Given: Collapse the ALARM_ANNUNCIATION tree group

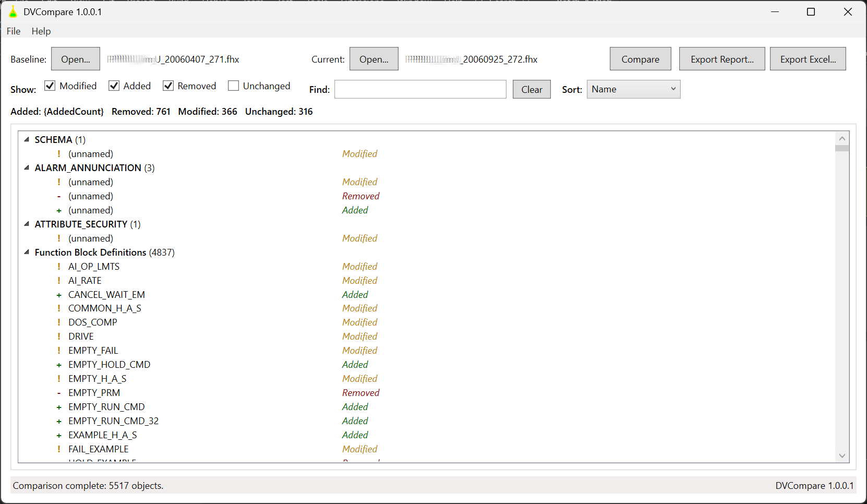Looking at the screenshot, I should coord(27,168).
